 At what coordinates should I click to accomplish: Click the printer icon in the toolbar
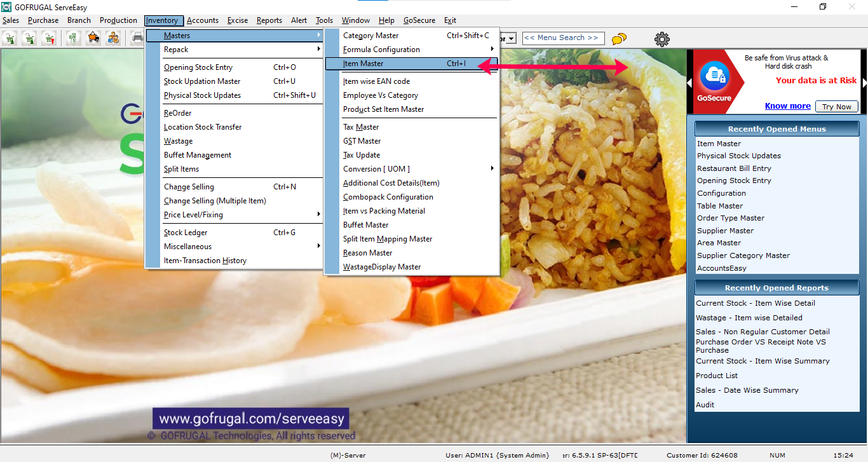click(137, 38)
